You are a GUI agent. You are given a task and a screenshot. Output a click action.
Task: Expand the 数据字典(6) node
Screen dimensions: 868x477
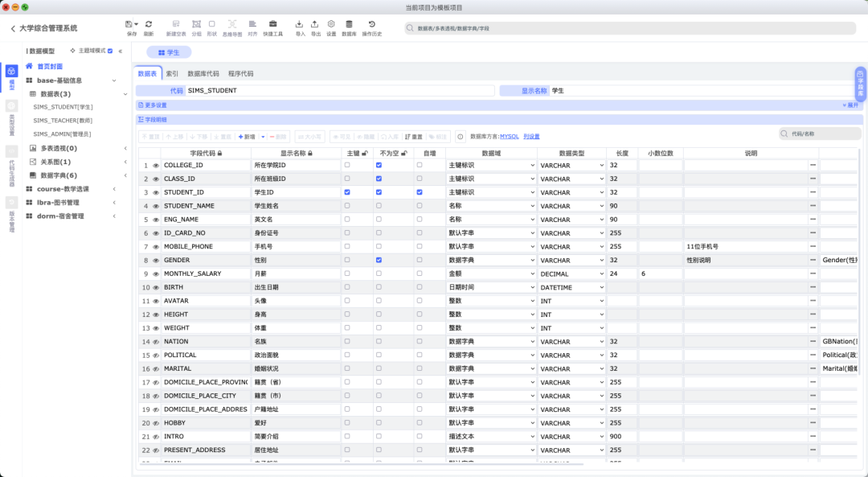(x=125, y=175)
